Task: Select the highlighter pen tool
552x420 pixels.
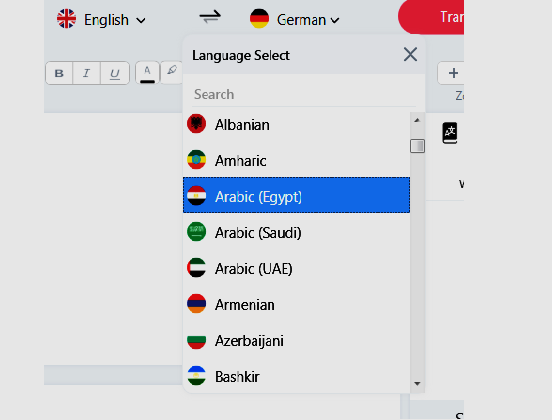Action: 172,72
